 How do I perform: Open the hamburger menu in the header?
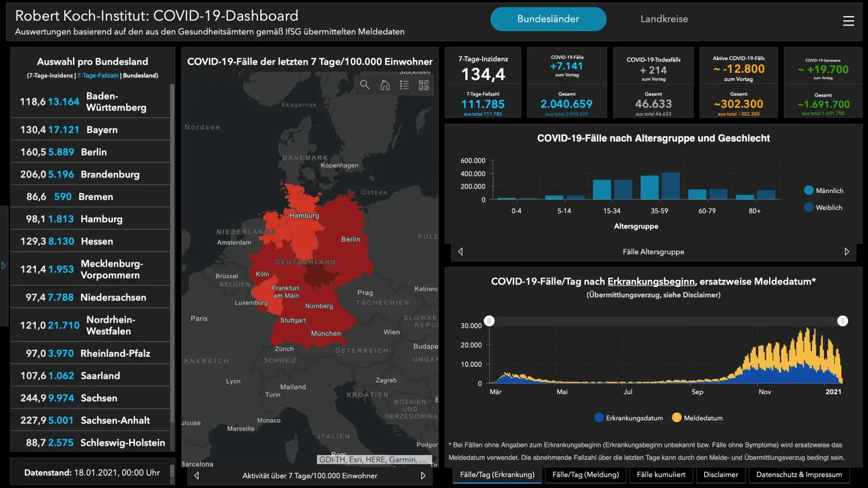pyautogui.click(x=848, y=21)
